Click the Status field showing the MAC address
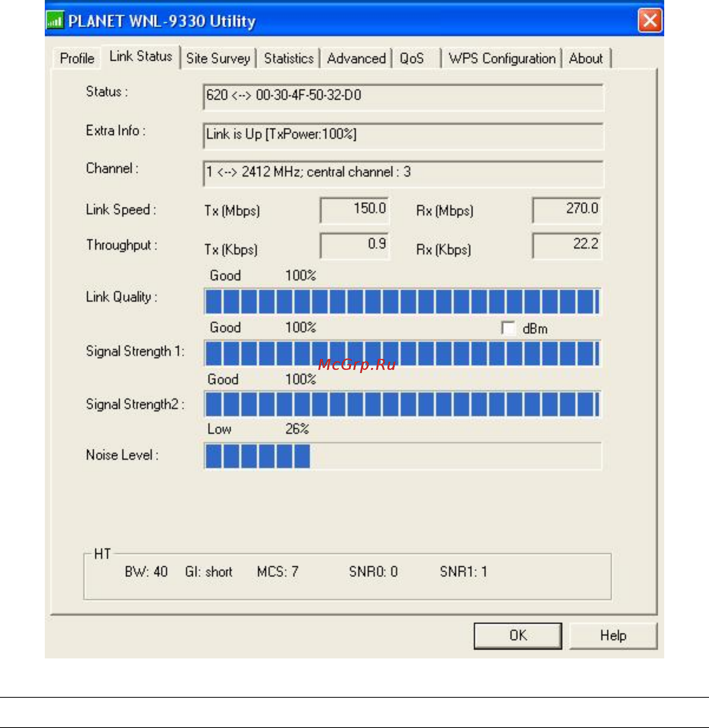The height and width of the screenshot is (728, 709). point(403,97)
